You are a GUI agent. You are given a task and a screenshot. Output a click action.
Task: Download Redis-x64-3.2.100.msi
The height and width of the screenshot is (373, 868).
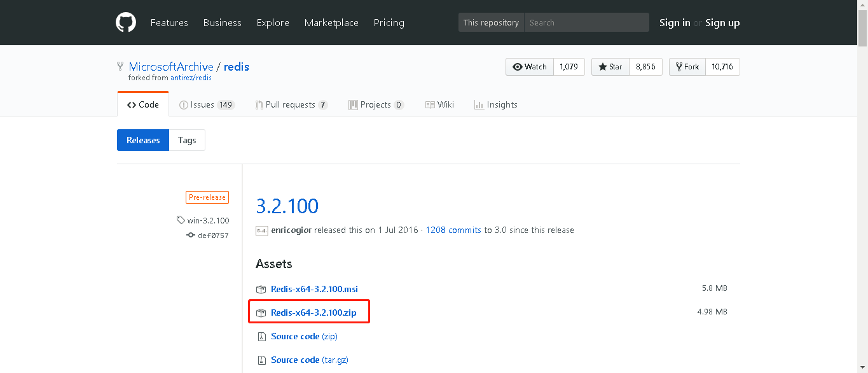click(314, 290)
